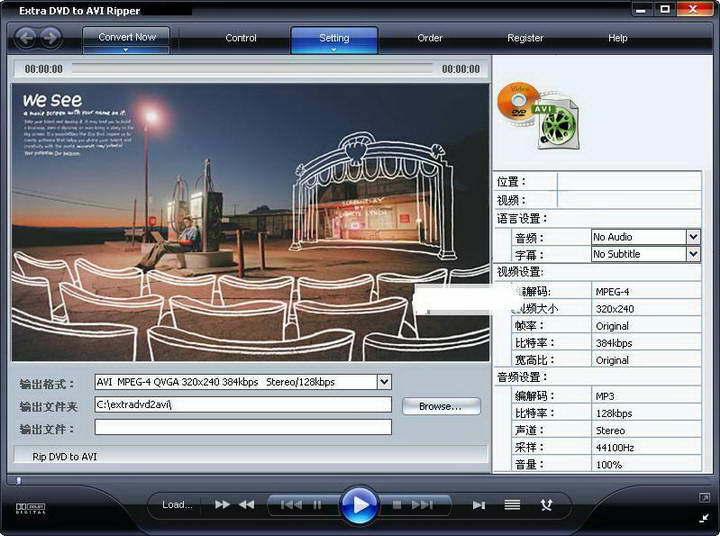This screenshot has width=720, height=536.
Task: Open the Help menu
Action: pyautogui.click(x=618, y=38)
